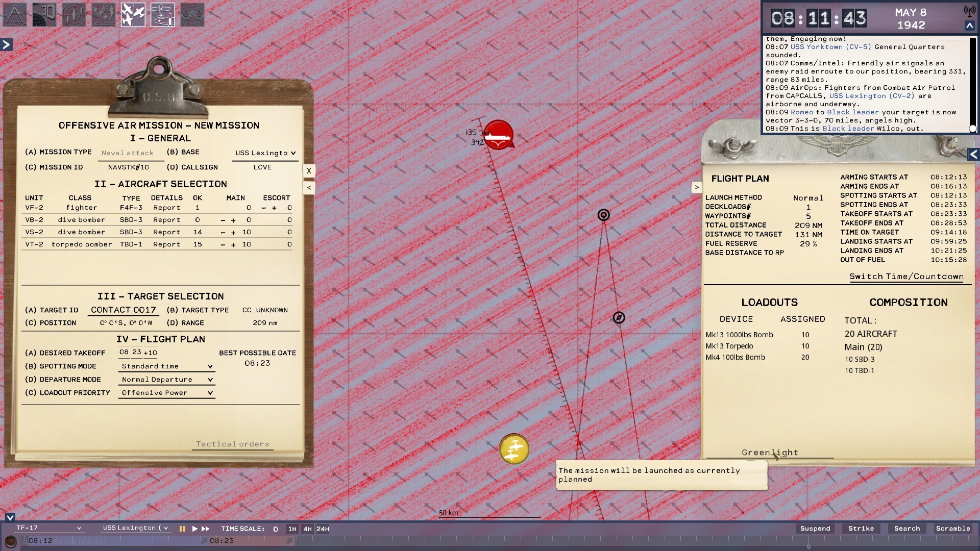Screen dimensions: 980x551
Task: Click the Search button
Action: coord(907,529)
